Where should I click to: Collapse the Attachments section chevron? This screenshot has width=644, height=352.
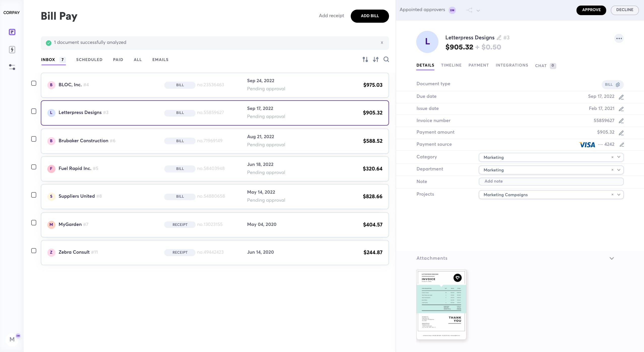(x=611, y=258)
